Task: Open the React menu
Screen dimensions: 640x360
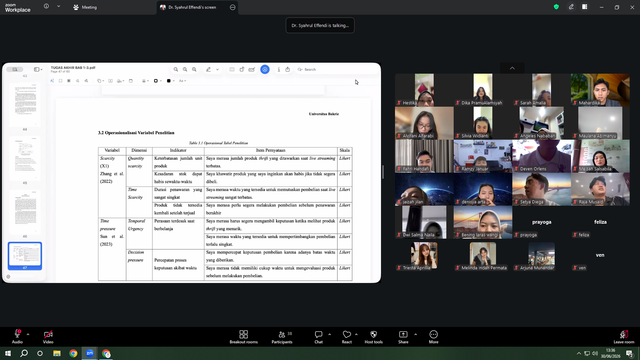Action: point(347,337)
